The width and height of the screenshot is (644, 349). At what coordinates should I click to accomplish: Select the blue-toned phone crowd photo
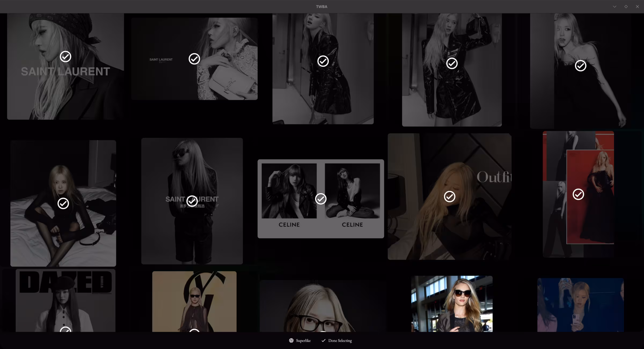coord(580,305)
